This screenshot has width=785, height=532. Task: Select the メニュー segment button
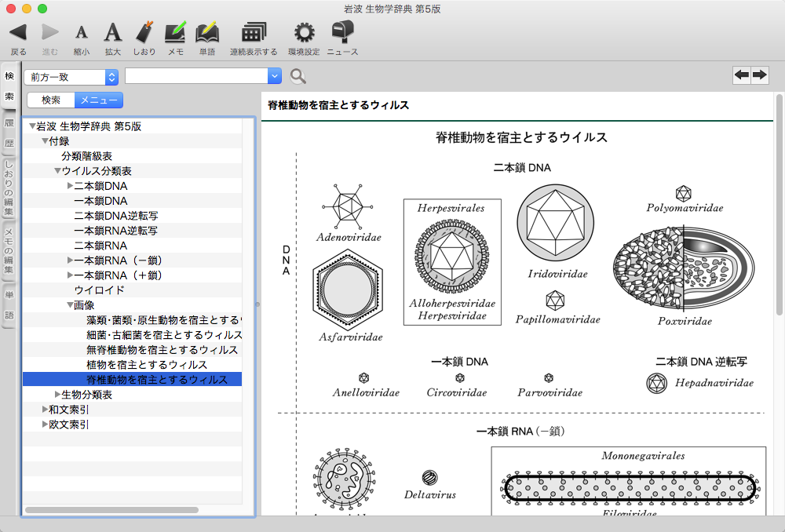point(99,100)
